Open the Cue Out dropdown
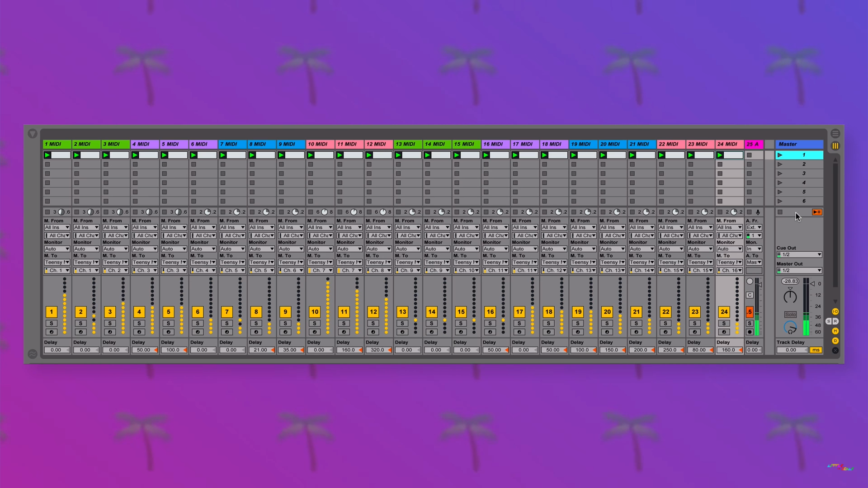This screenshot has height=488, width=868. click(799, 255)
